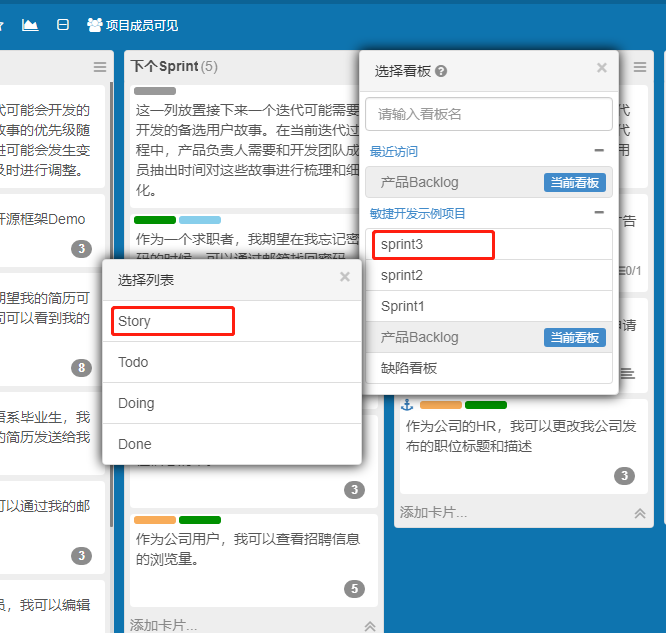This screenshot has width=666, height=633.
Task: Collapse the 敏捷开发示例项目 section
Action: point(599,213)
